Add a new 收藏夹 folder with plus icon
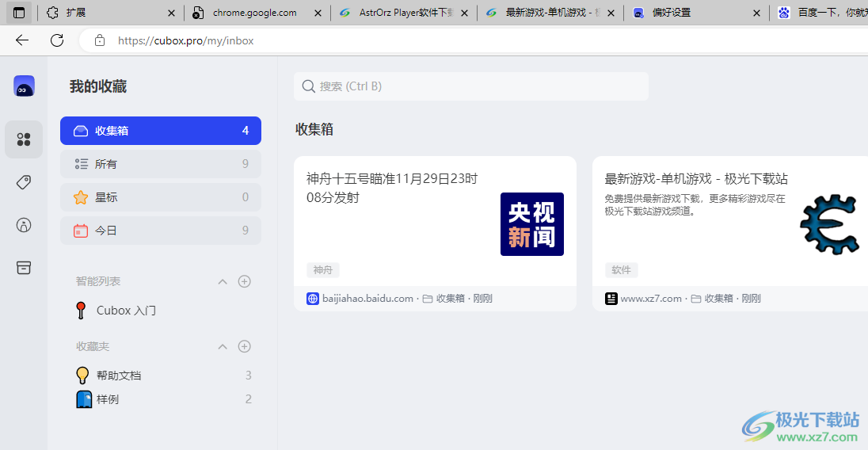 click(244, 346)
